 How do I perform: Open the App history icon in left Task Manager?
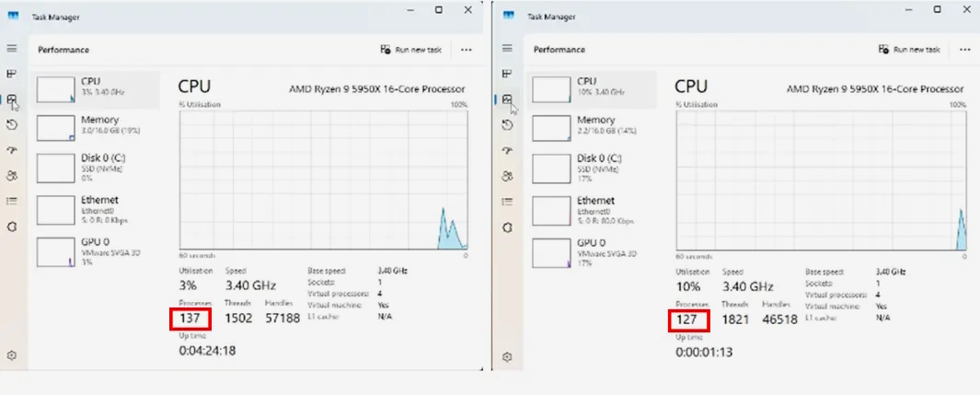pyautogui.click(x=12, y=124)
